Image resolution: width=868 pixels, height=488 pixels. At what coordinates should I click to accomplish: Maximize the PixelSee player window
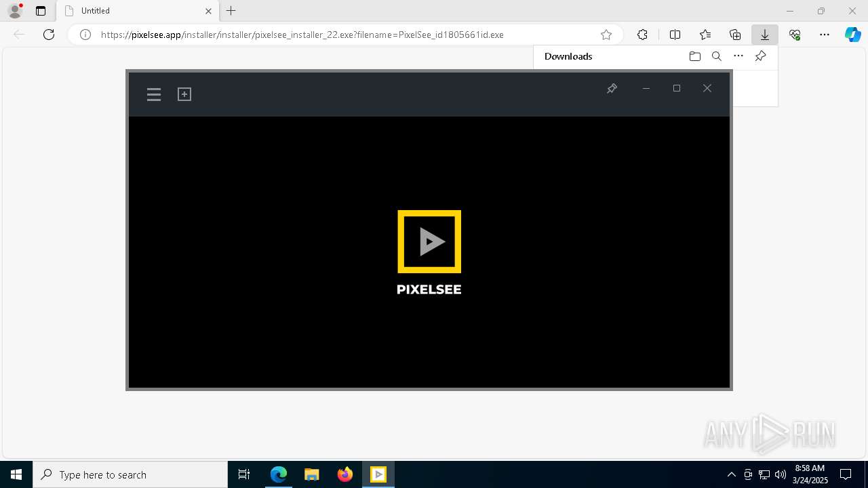pyautogui.click(x=677, y=88)
